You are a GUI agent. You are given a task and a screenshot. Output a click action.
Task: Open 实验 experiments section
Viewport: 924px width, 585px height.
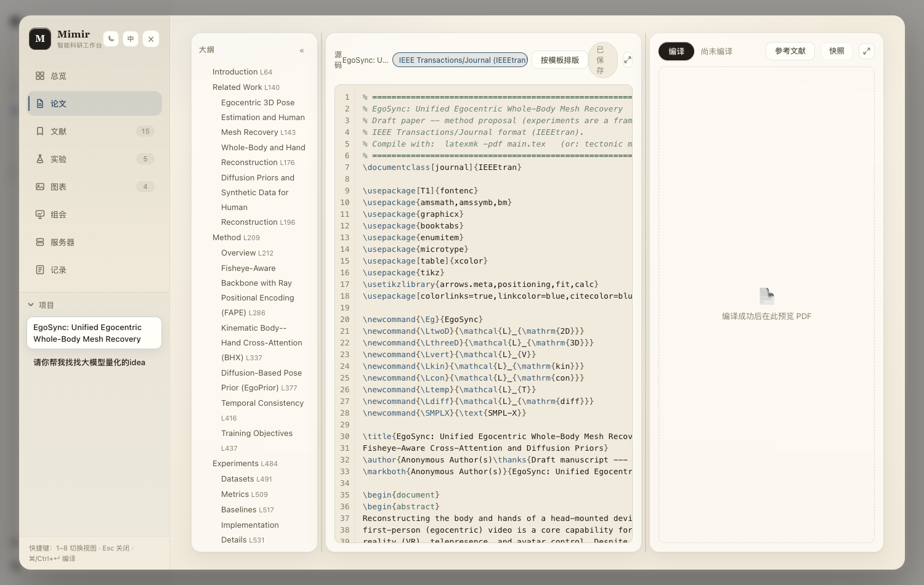[x=94, y=159]
